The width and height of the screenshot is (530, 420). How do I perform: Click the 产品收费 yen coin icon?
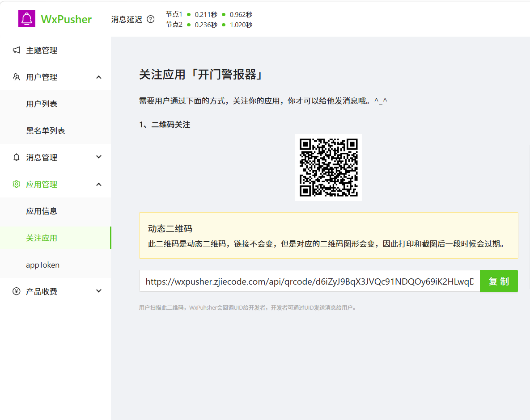click(16, 291)
